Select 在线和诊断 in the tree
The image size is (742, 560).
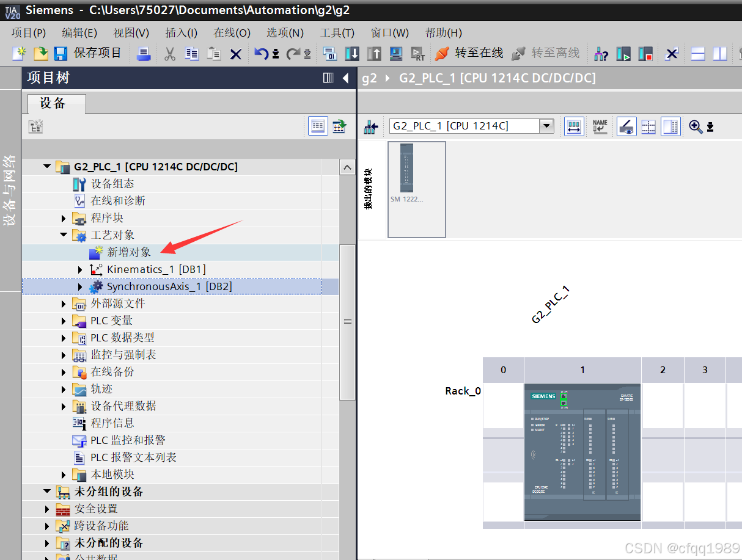tap(118, 201)
